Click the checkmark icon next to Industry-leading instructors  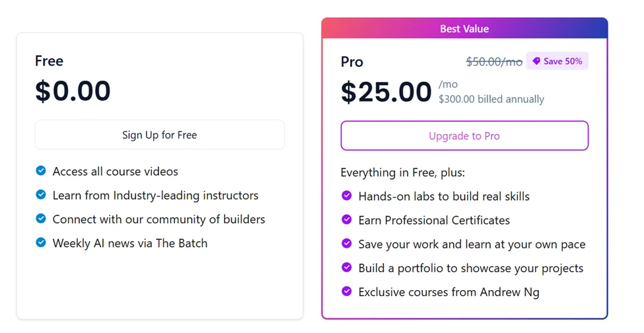[41, 195]
